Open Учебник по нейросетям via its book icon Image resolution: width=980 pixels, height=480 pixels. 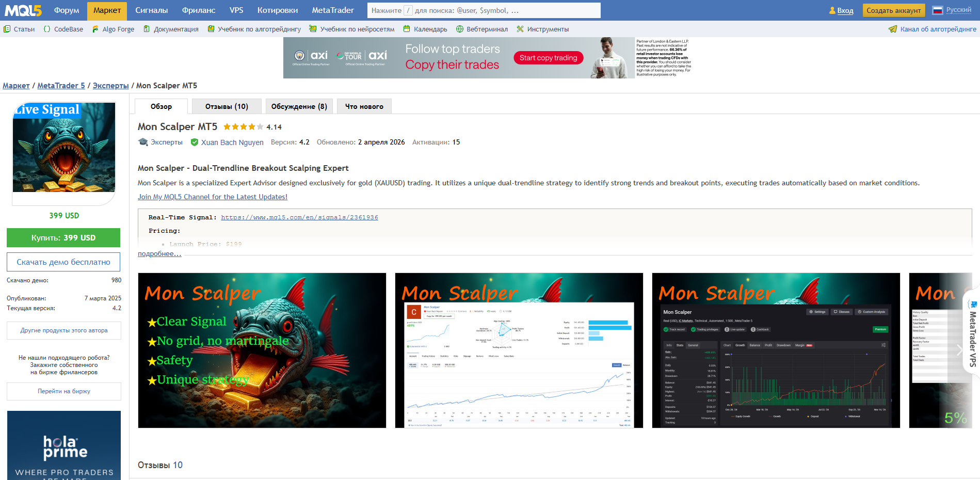click(x=313, y=29)
